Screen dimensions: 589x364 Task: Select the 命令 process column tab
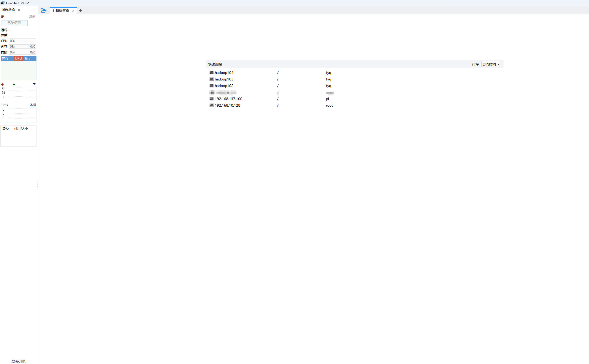point(28,58)
